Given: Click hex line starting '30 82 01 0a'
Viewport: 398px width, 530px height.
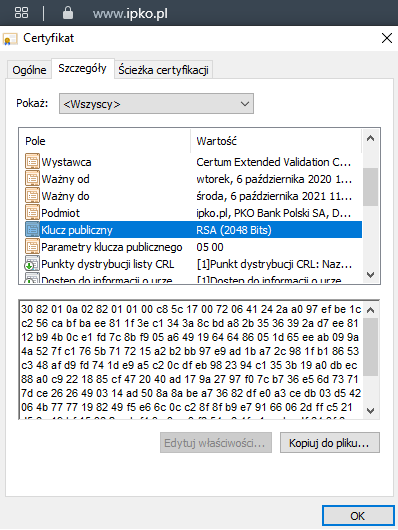Looking at the screenshot, I should point(191,309).
